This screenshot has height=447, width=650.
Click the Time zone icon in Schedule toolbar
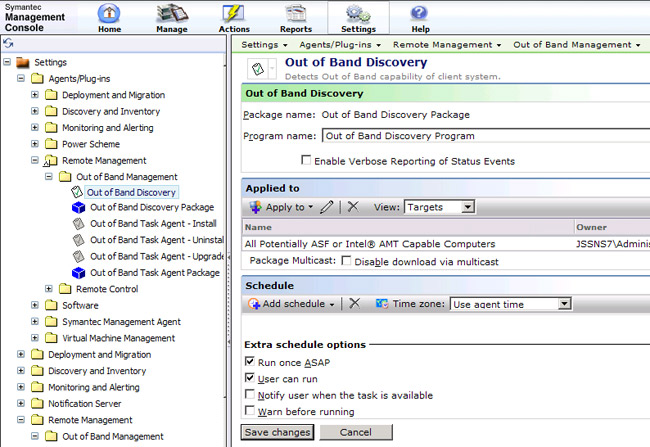382,304
